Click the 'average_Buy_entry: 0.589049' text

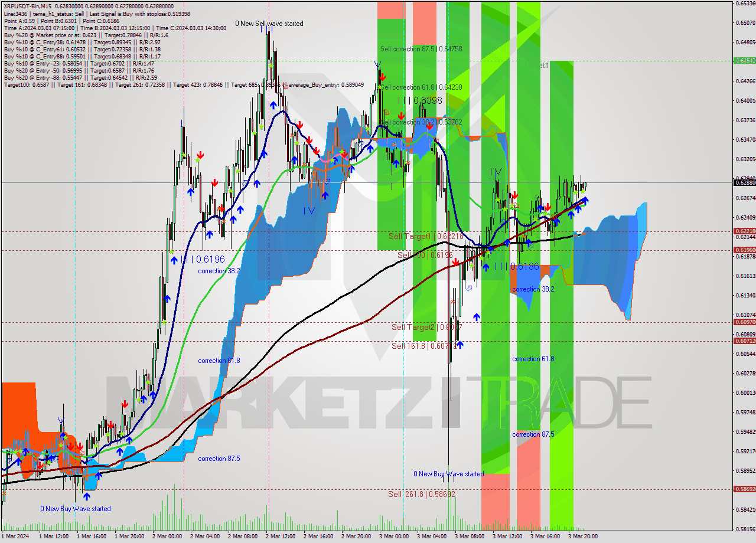point(326,85)
